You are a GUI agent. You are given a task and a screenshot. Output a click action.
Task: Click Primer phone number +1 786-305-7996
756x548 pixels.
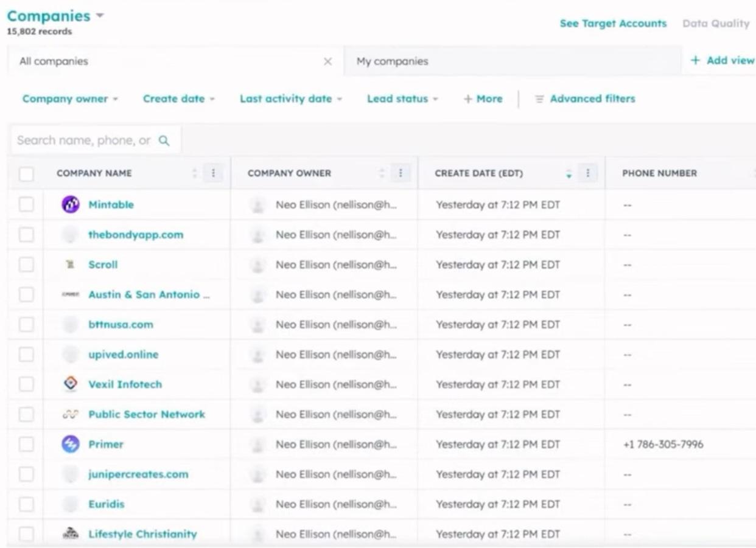coord(663,444)
